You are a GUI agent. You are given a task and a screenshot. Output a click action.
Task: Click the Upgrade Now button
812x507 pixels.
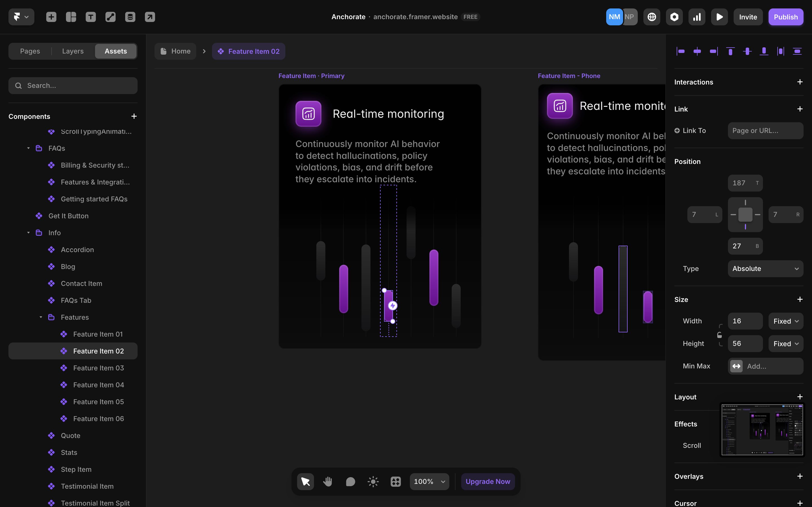(x=488, y=481)
